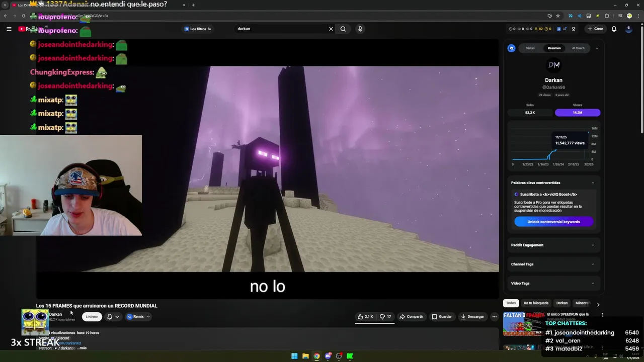Open Discord from the taskbar
The height and width of the screenshot is (362, 644).
328,356
